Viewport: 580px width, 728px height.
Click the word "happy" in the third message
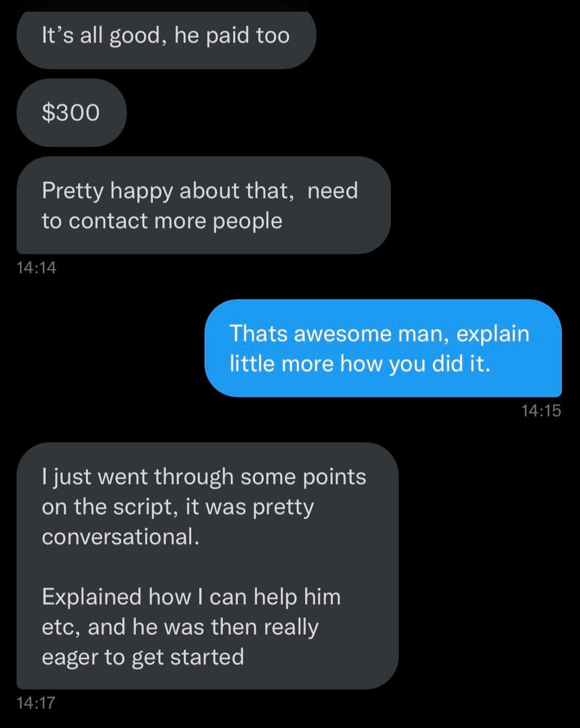point(141,191)
